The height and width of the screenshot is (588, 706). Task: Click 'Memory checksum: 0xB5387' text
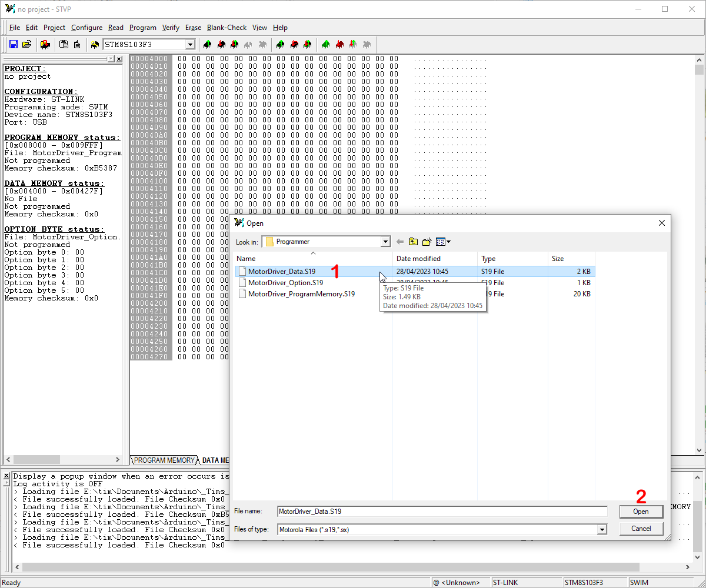[x=61, y=168]
